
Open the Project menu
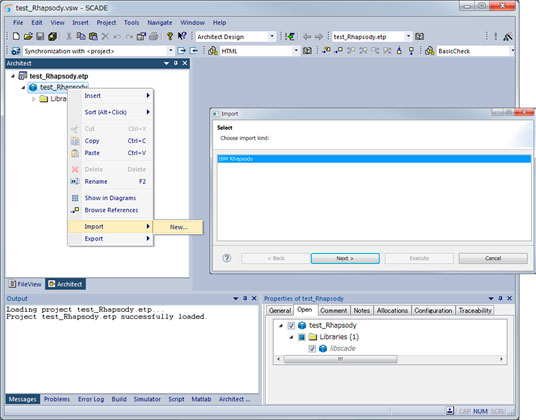point(106,23)
